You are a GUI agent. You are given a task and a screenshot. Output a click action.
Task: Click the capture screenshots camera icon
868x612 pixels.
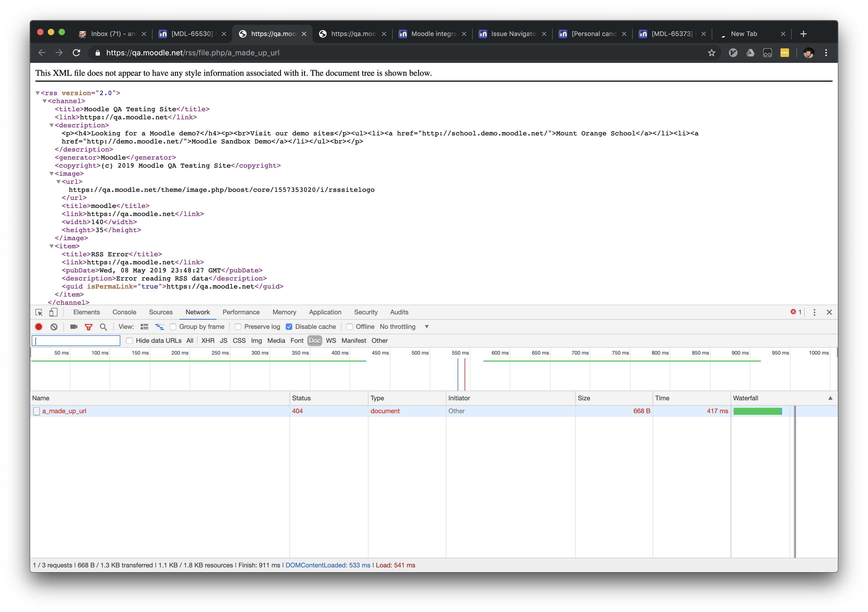[x=74, y=327]
